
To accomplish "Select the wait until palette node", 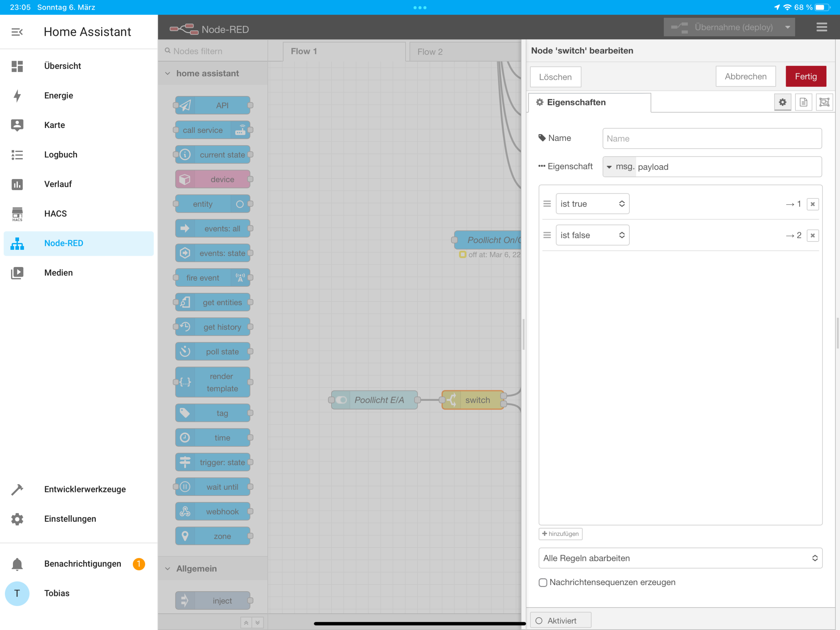I will pyautogui.click(x=213, y=487).
